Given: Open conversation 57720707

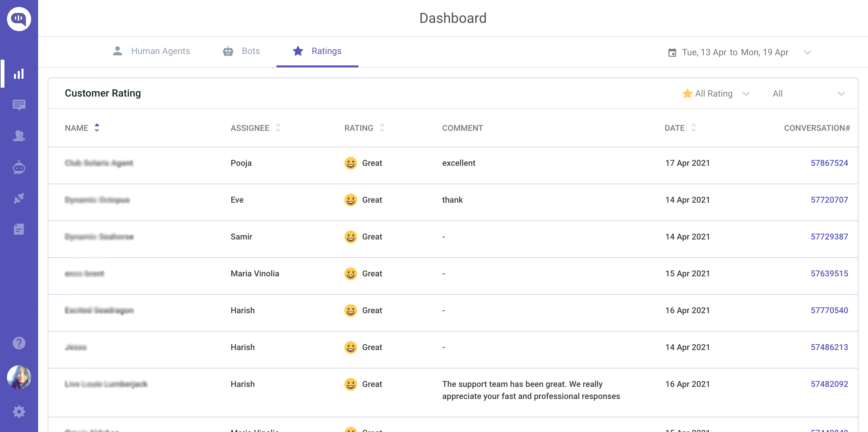Looking at the screenshot, I should coord(829,200).
